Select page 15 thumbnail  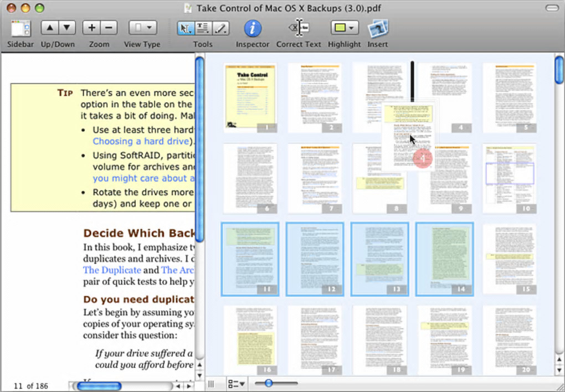click(510, 259)
